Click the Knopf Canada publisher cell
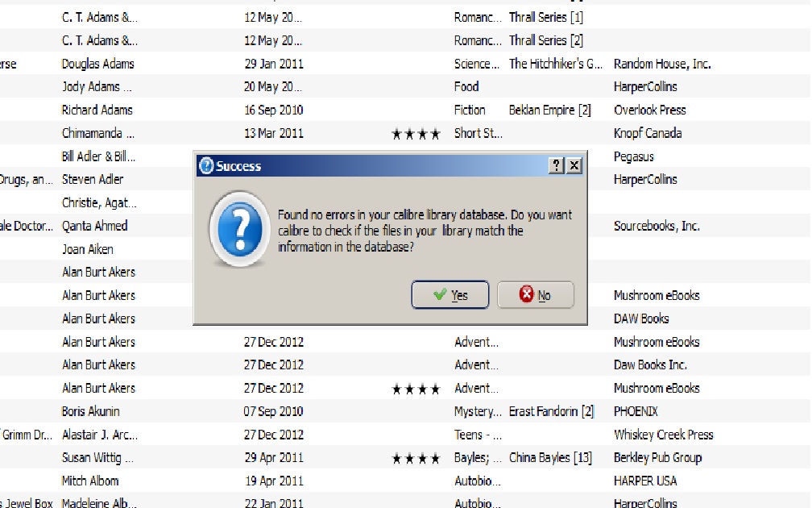This screenshot has width=812, height=508. pos(648,133)
